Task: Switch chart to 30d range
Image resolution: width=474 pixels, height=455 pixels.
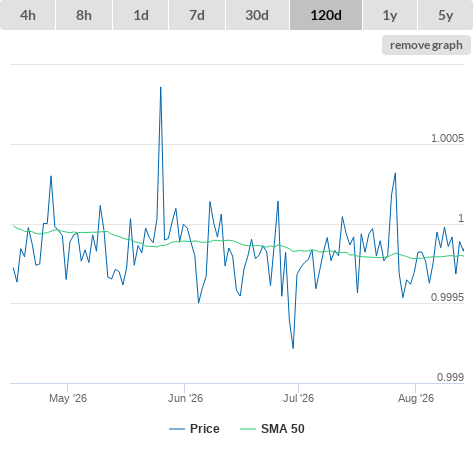Action: click(x=257, y=15)
